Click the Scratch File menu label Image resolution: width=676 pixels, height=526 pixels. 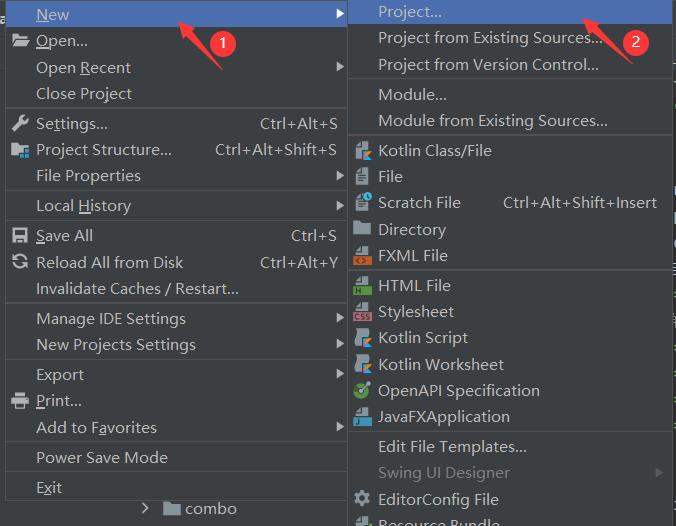pos(419,203)
